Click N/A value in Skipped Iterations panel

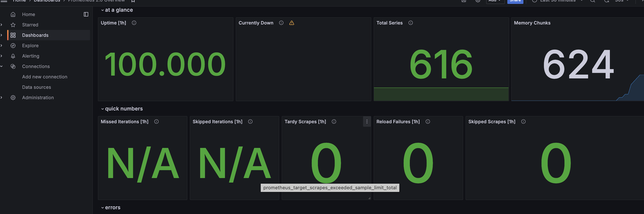coord(235,163)
